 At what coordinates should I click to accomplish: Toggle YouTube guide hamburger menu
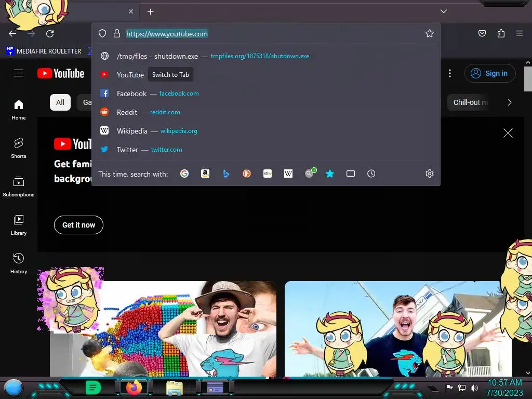coord(19,73)
